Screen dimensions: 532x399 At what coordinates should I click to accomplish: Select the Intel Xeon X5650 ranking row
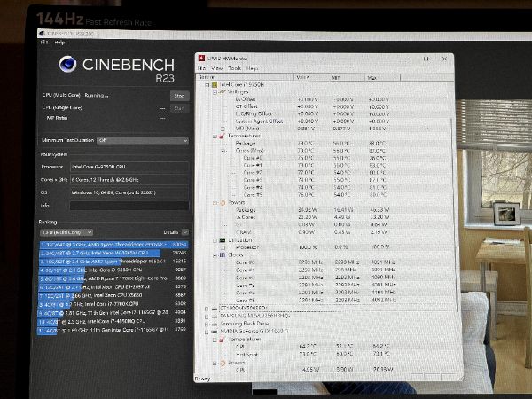[x=113, y=295]
